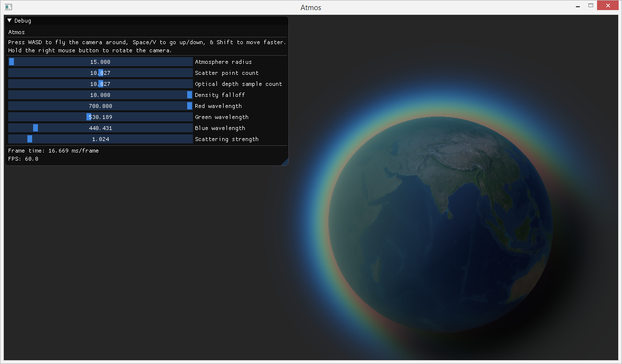Maximize the Atmos window
The image size is (622, 364).
pyautogui.click(x=591, y=6)
